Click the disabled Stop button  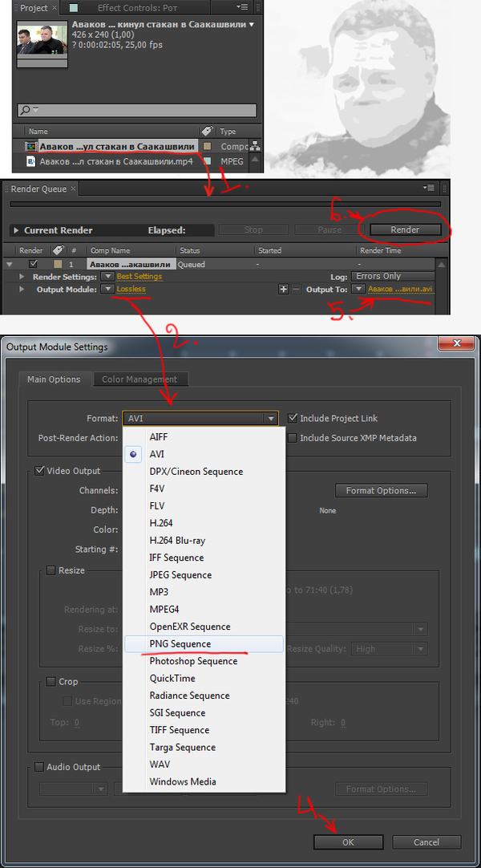254,229
